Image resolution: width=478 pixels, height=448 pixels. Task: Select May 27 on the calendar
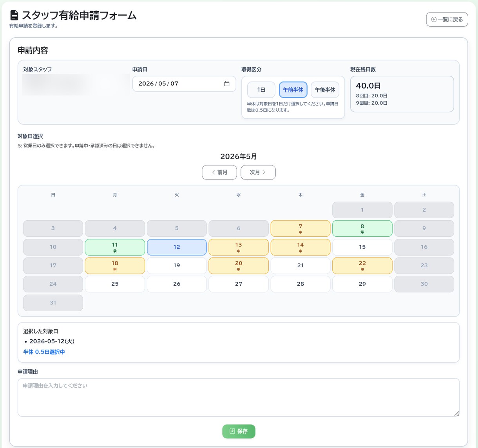click(239, 284)
